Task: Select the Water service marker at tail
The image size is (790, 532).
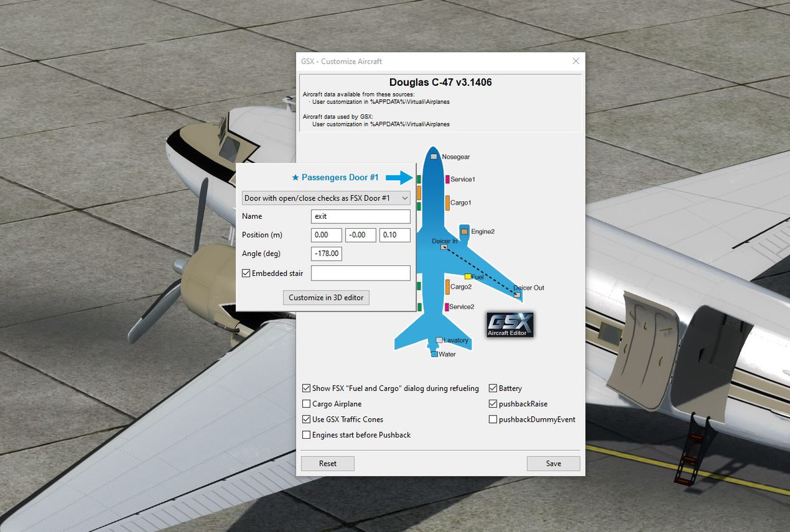Action: pyautogui.click(x=435, y=354)
